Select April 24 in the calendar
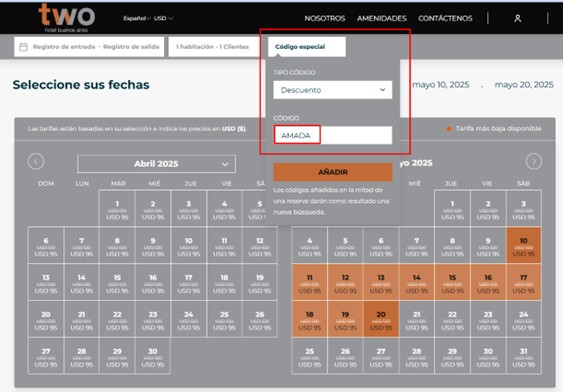This screenshot has height=392, width=563. point(189,319)
